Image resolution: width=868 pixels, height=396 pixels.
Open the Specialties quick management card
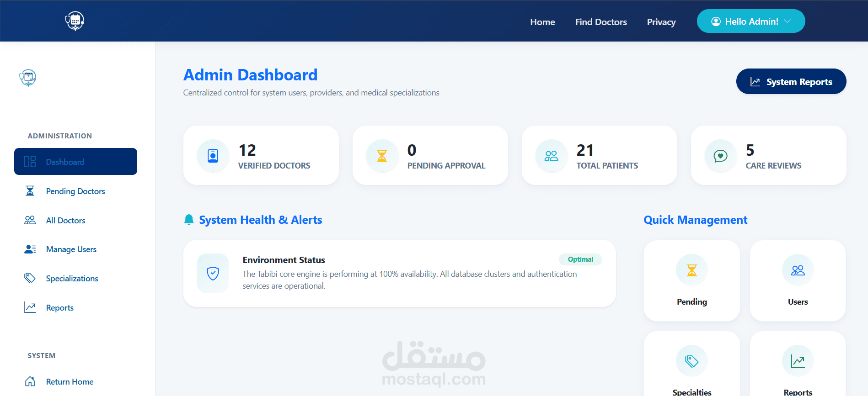[x=692, y=364]
